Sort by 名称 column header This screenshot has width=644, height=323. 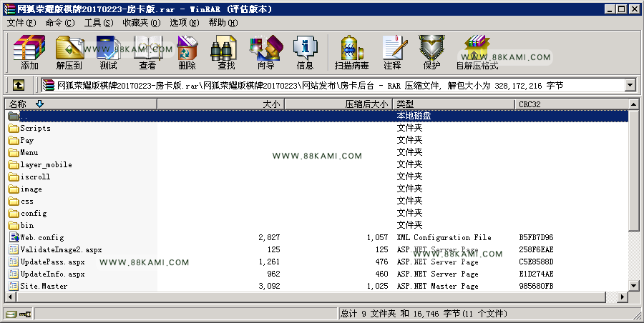[81, 104]
